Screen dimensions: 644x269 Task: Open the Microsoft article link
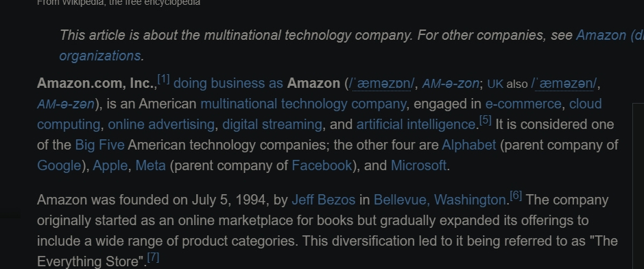pos(418,166)
